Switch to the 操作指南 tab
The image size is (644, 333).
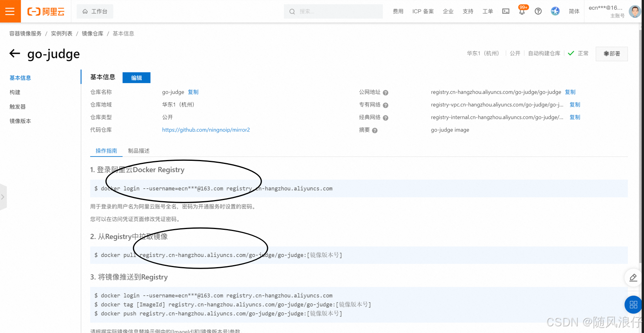(x=106, y=151)
